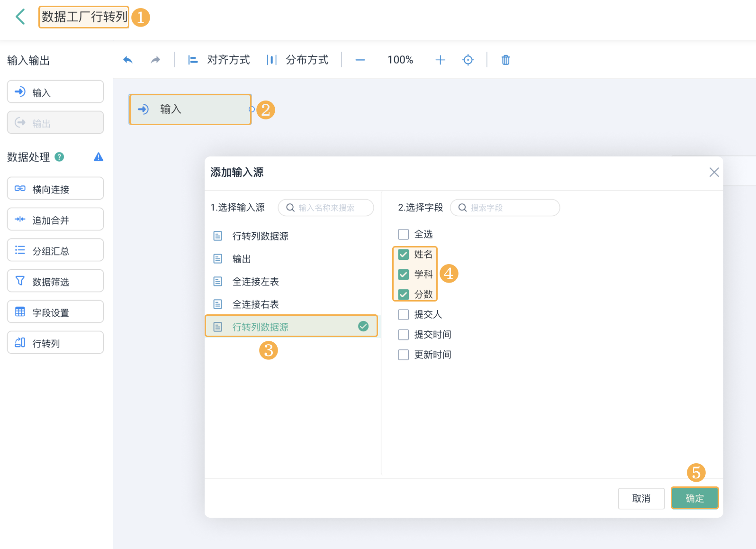Image resolution: width=756 pixels, height=549 pixels.
Task: Uncheck the 分数 field checkbox
Action: (404, 294)
